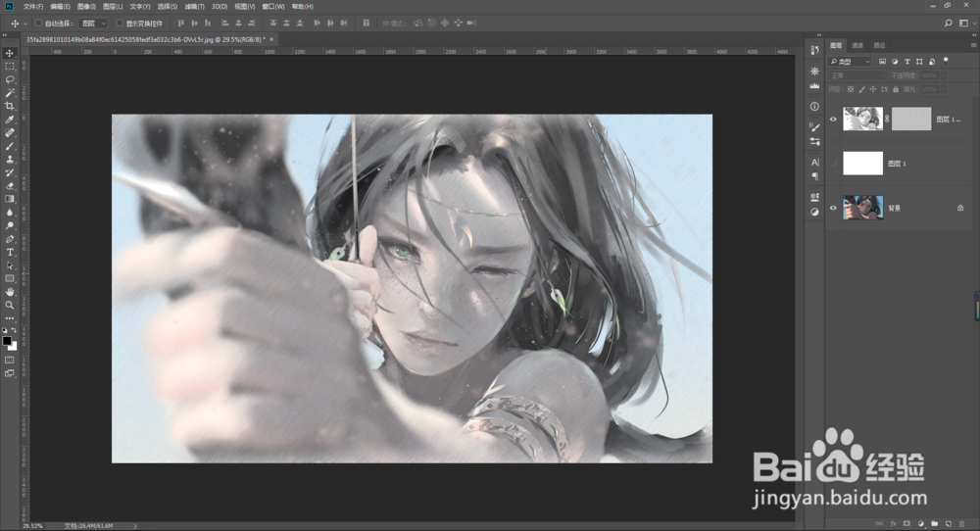Select the Rectangular Marquee tool
Image resolution: width=980 pixels, height=531 pixels.
10,67
